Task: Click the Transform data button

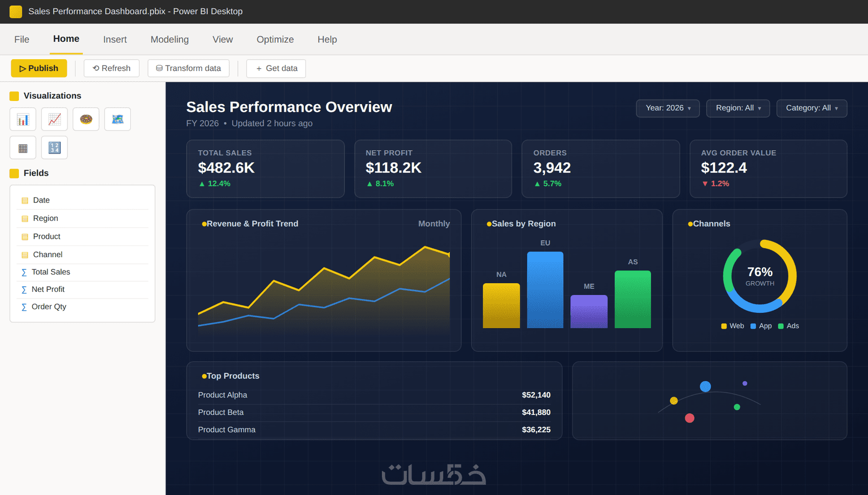Action: click(x=188, y=68)
